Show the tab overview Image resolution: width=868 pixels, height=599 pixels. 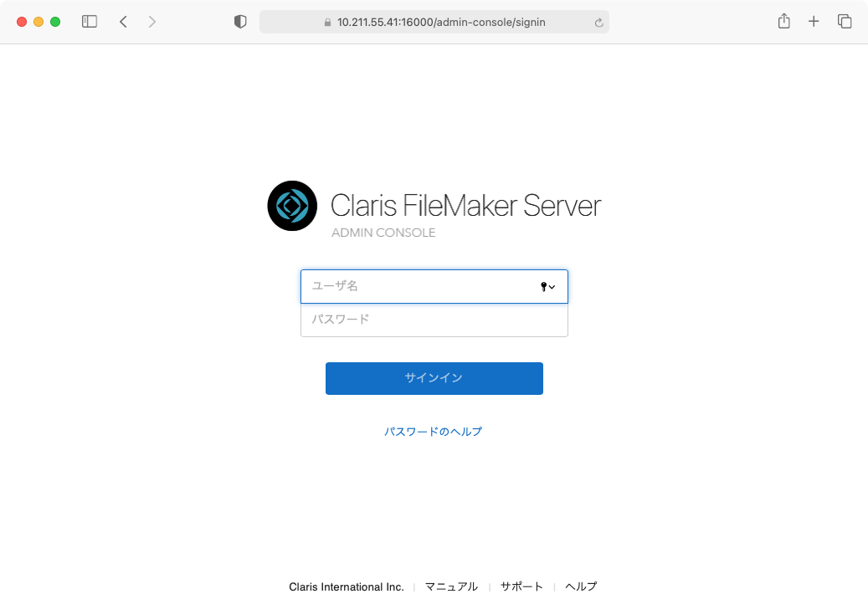click(x=845, y=21)
